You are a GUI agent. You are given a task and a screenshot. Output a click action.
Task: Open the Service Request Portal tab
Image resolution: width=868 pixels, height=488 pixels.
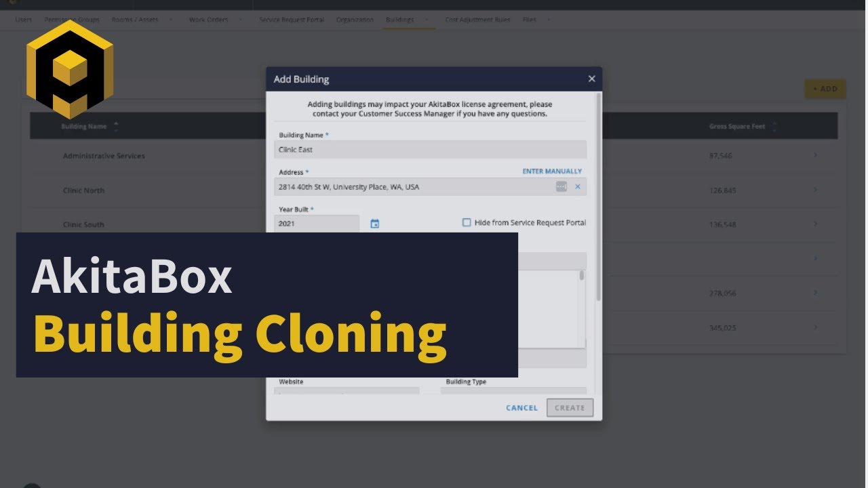point(292,20)
